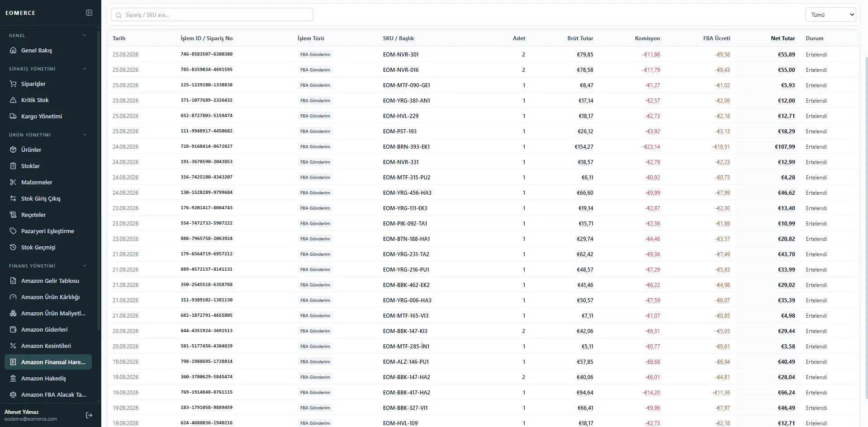The height and width of the screenshot is (427, 868).
Task: Open Amazon Hakediş bank icon
Action: tap(13, 378)
